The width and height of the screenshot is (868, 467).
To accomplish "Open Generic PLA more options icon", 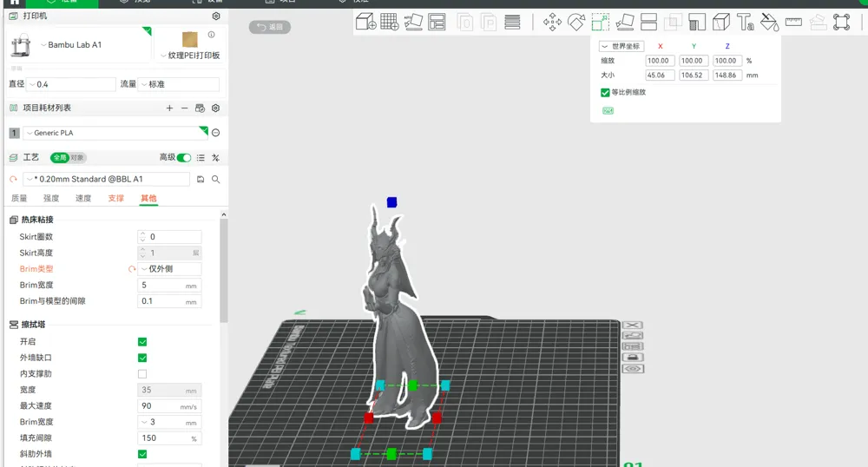I will tap(216, 133).
